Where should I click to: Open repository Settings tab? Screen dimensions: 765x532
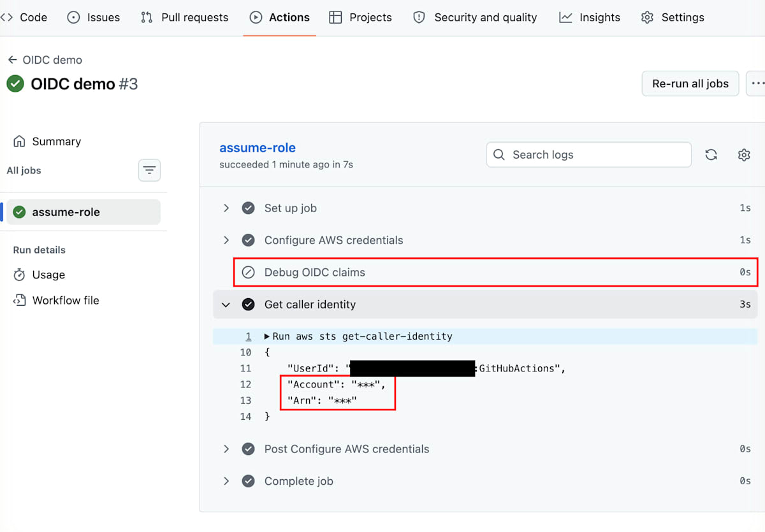673,17
